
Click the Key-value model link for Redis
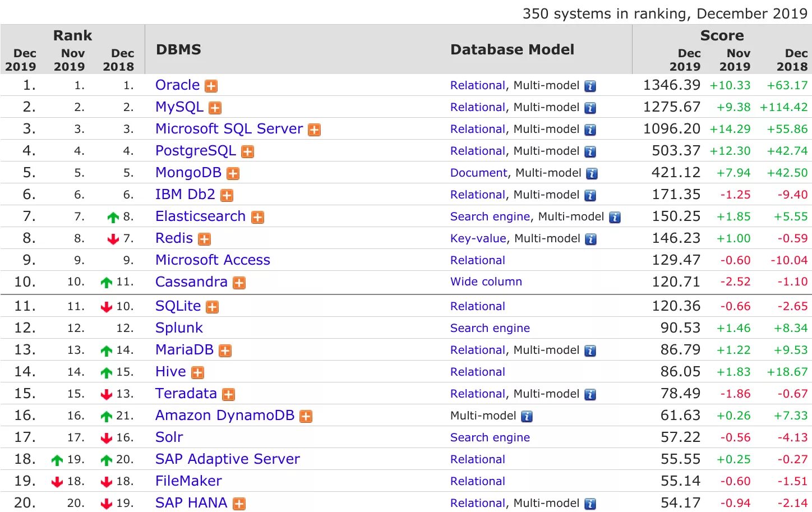pos(478,238)
